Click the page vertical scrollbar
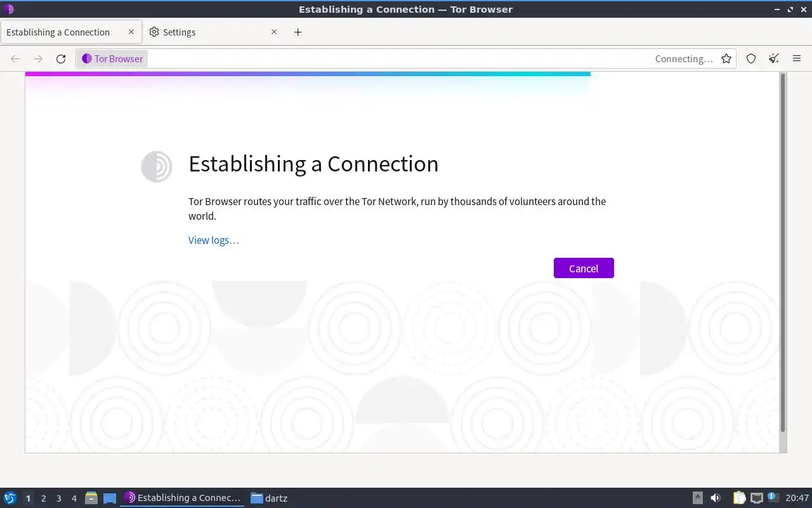Image resolution: width=812 pixels, height=508 pixels. point(783,252)
